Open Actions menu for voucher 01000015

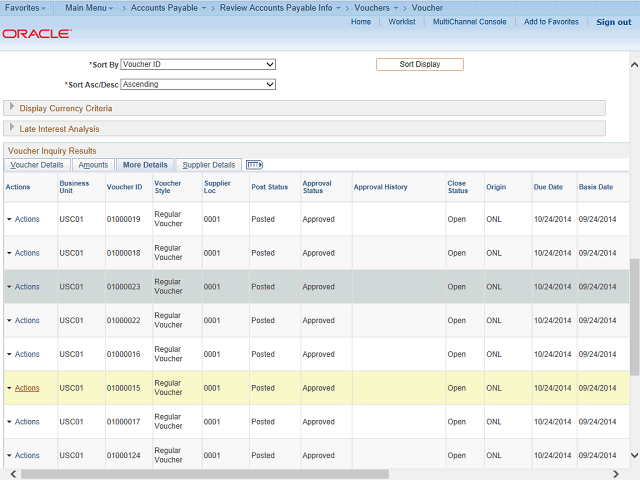point(27,388)
